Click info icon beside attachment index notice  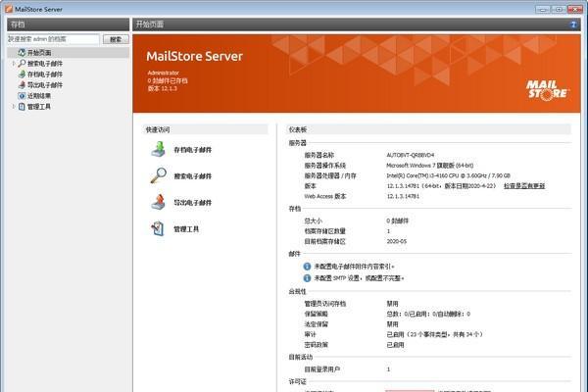coord(307,267)
